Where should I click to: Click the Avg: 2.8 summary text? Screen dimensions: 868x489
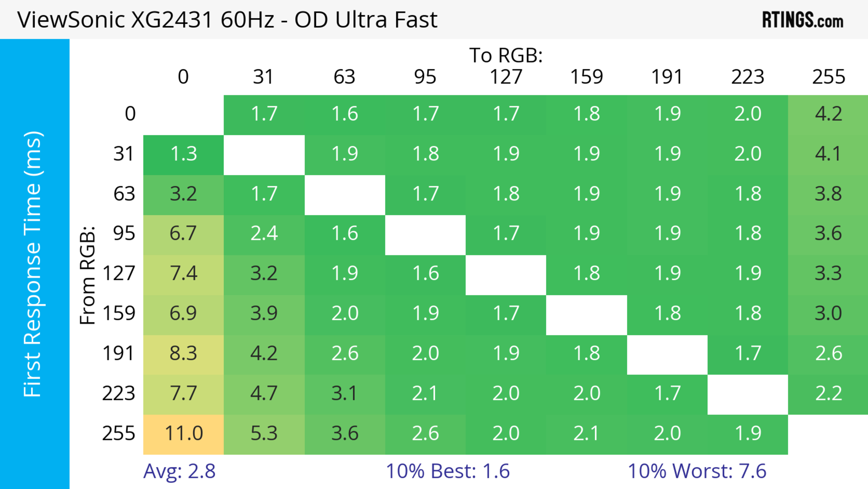point(179,471)
